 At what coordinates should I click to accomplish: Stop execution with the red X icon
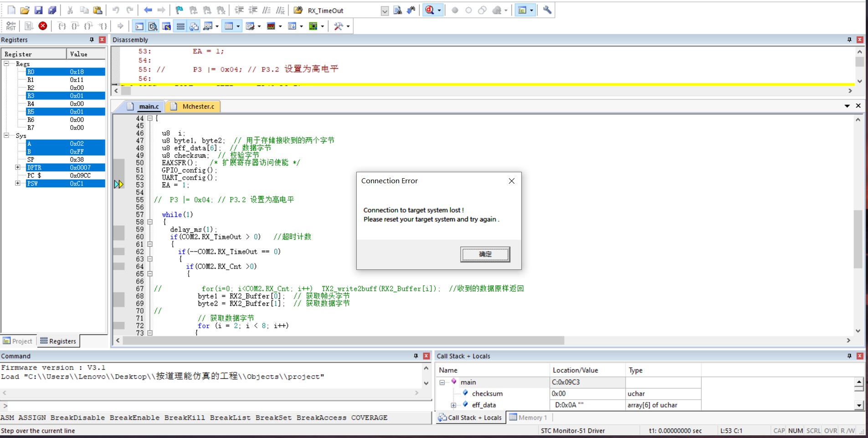coord(43,26)
